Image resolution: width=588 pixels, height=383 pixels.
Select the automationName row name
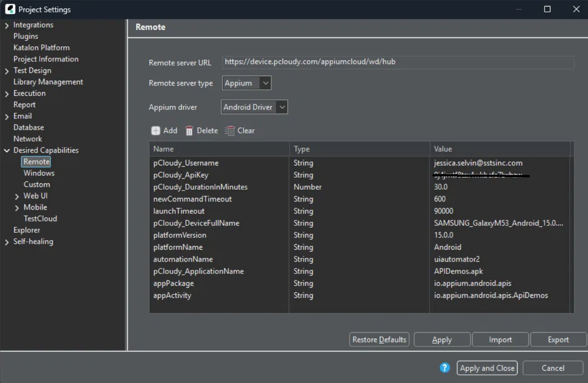click(x=183, y=259)
